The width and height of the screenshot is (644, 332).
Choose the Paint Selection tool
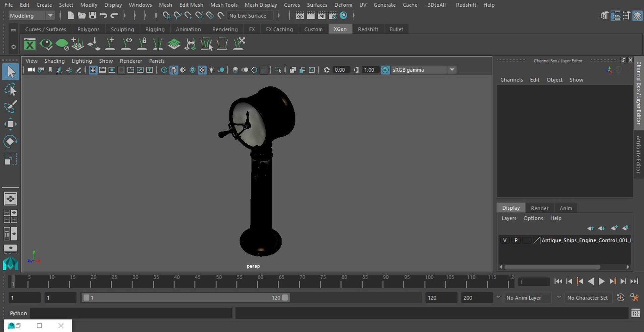10,107
